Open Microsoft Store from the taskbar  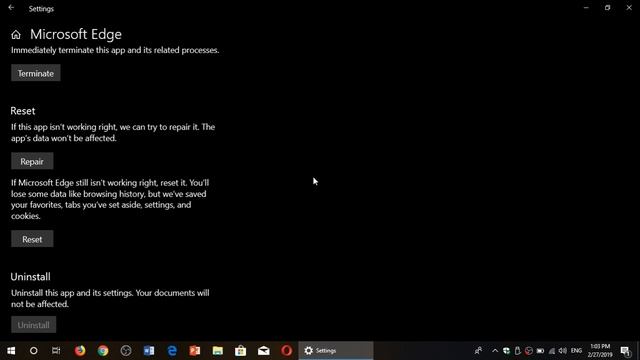[x=240, y=351]
